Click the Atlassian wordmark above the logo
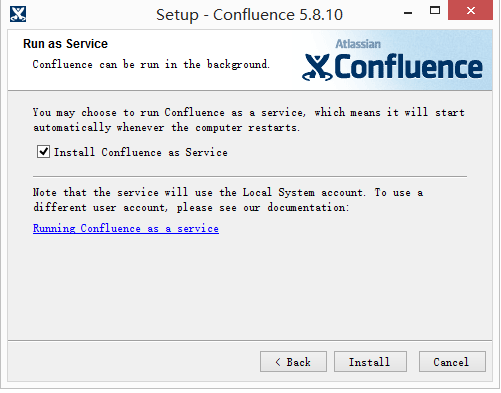This screenshot has width=501, height=393. click(x=358, y=44)
